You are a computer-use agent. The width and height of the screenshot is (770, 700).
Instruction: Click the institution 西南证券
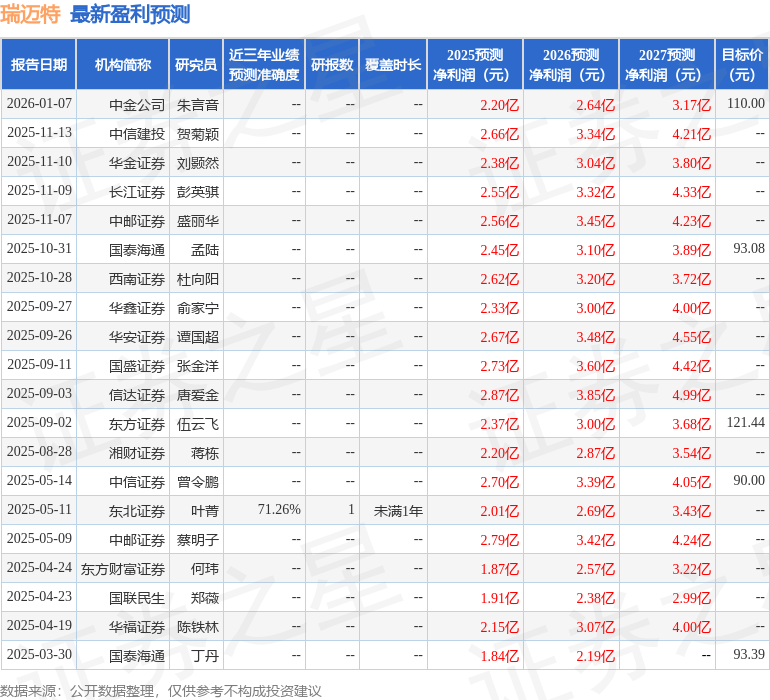pos(137,279)
